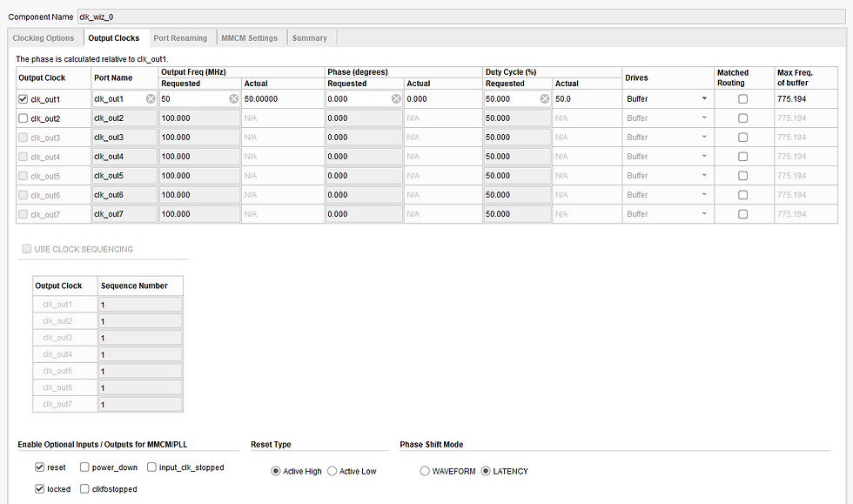Toggle the locked output checkbox
This screenshot has width=853, height=504.
coord(40,488)
